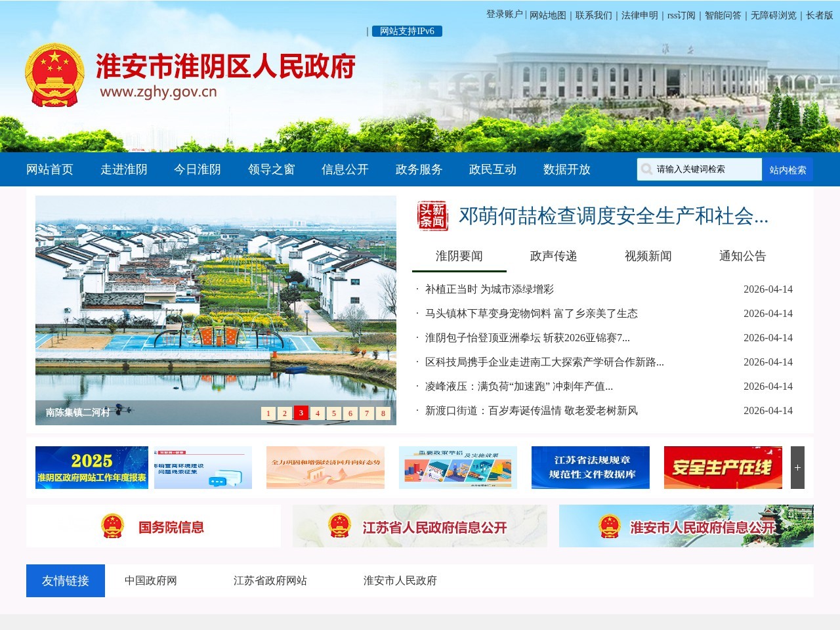The image size is (840, 630).
Task: Click emblem icon beside 淮安市人民政府信息公开
Action: [x=610, y=526]
